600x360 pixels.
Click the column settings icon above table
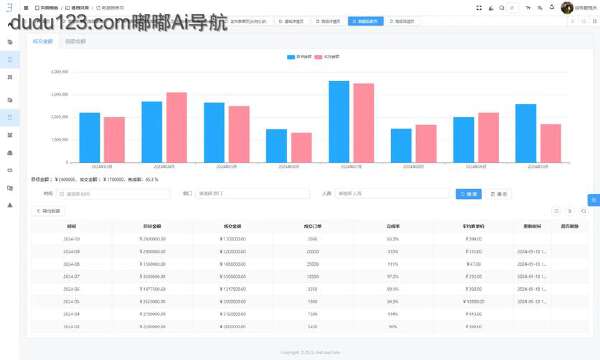point(556,211)
